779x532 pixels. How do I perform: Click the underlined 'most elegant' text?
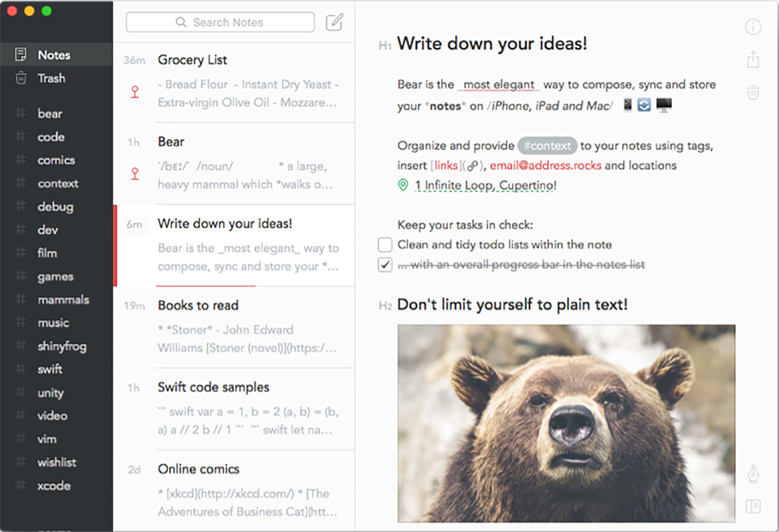coord(499,85)
